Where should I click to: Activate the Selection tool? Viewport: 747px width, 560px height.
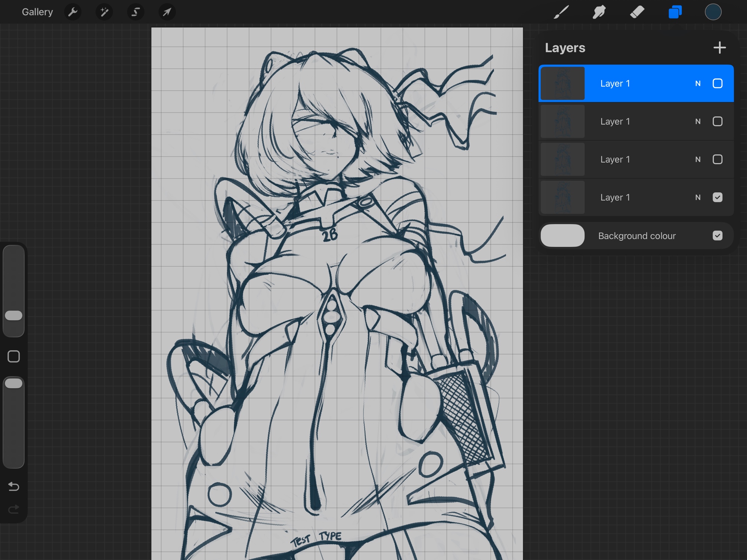136,12
